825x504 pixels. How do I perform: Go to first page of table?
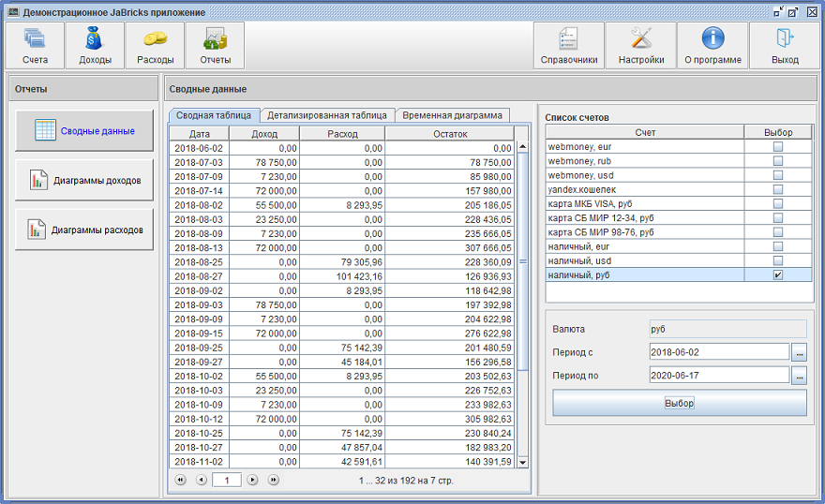tap(180, 480)
